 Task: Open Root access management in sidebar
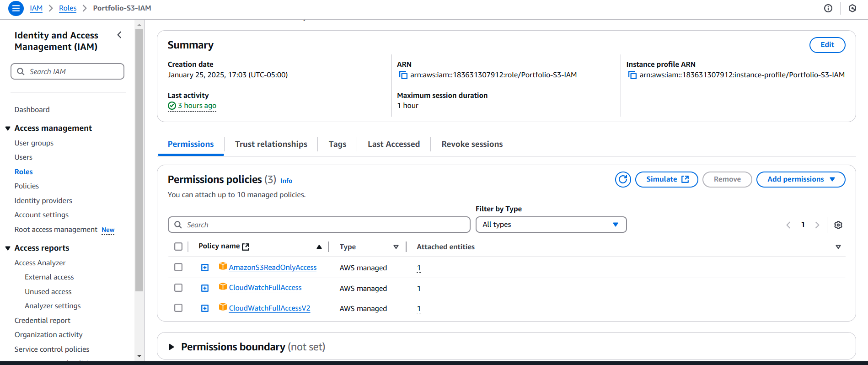tap(56, 230)
